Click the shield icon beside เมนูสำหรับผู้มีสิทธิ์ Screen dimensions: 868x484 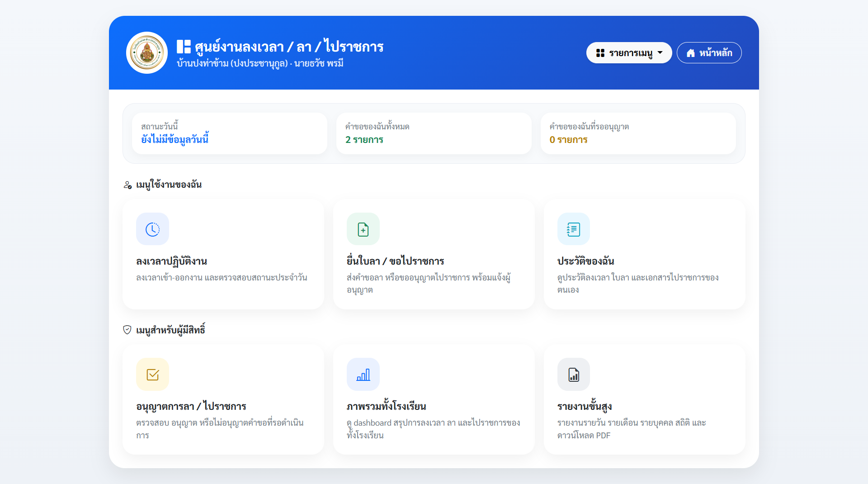(127, 330)
